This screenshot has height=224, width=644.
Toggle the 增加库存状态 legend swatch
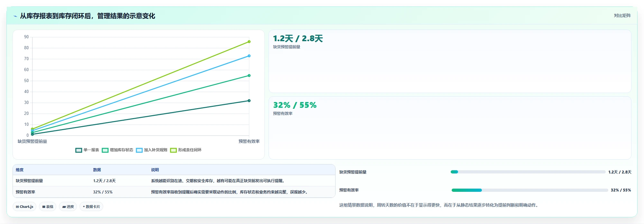click(105, 150)
